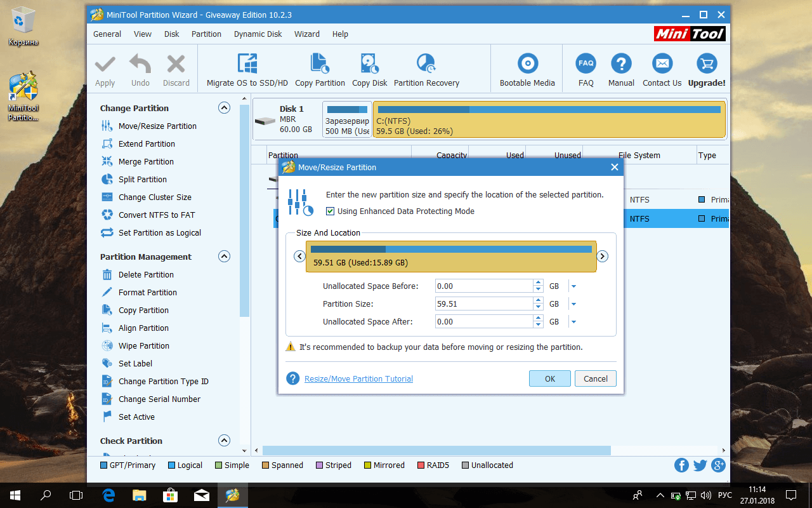This screenshot has width=812, height=508.
Task: Click Contact Us envelope icon
Action: (662, 63)
